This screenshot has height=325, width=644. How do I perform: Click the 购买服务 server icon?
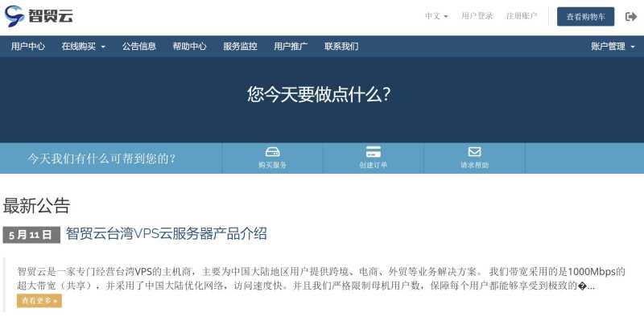click(273, 152)
